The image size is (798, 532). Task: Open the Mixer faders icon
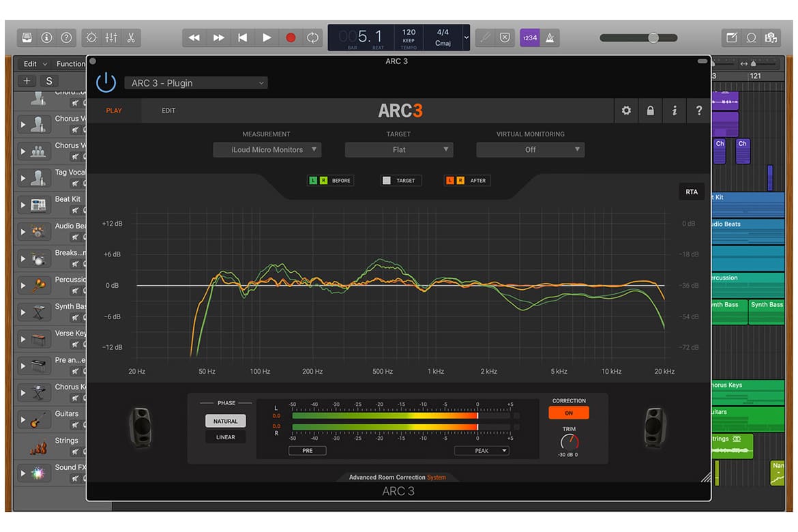click(111, 38)
